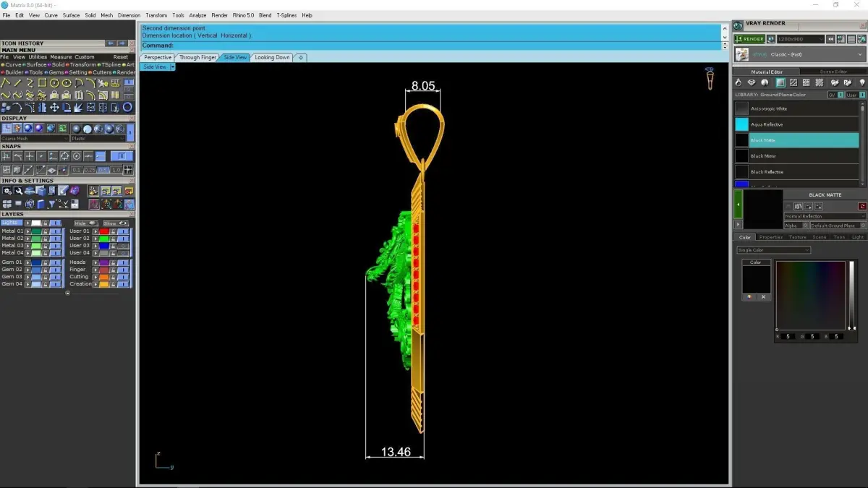Screen dimensions: 868x488
Task: Select the move arrows transform icon
Action: [54, 108]
